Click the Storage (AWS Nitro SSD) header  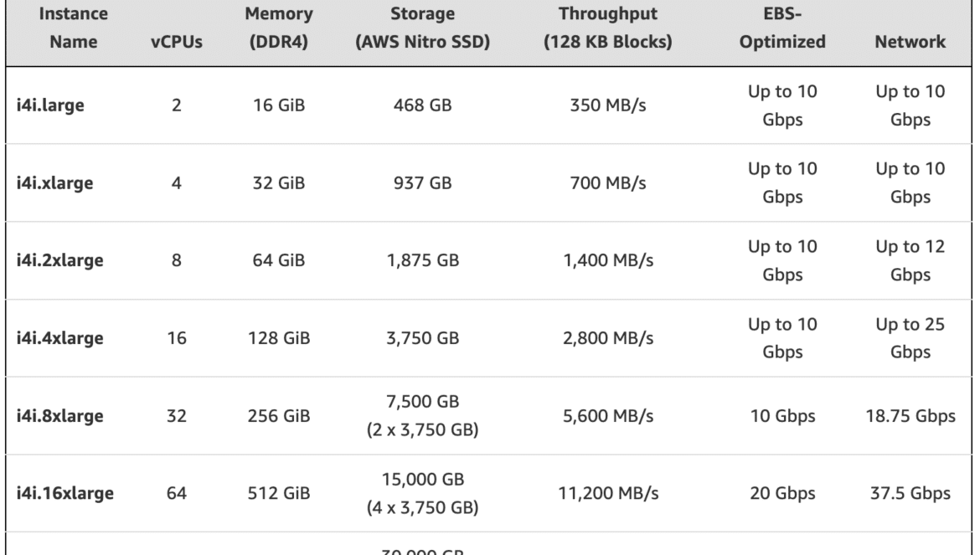(422, 28)
